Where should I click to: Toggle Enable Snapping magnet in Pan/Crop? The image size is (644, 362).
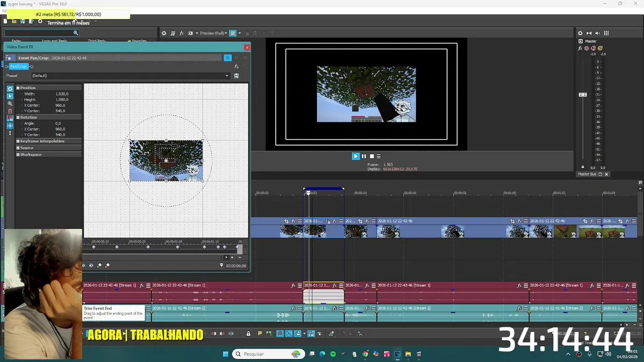click(10, 111)
